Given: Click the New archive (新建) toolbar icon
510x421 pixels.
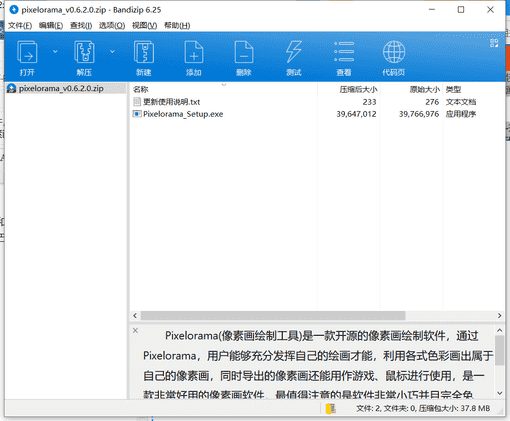Looking at the screenshot, I should click(144, 52).
